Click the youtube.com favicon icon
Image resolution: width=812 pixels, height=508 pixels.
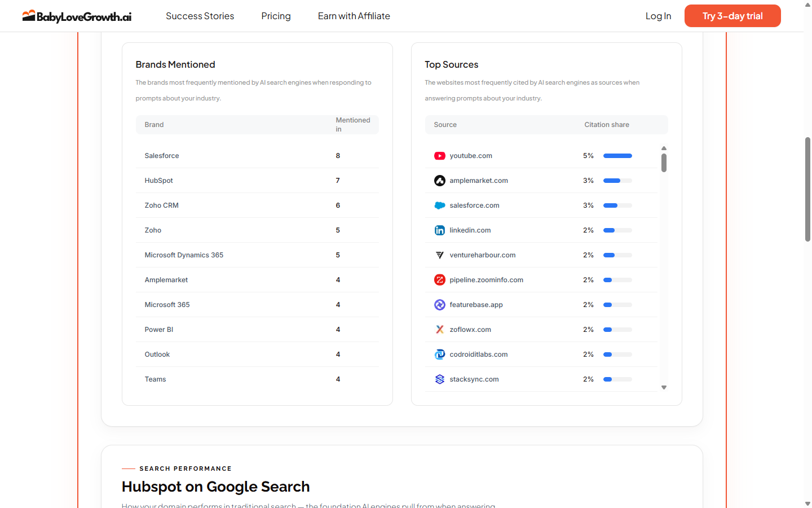440,156
